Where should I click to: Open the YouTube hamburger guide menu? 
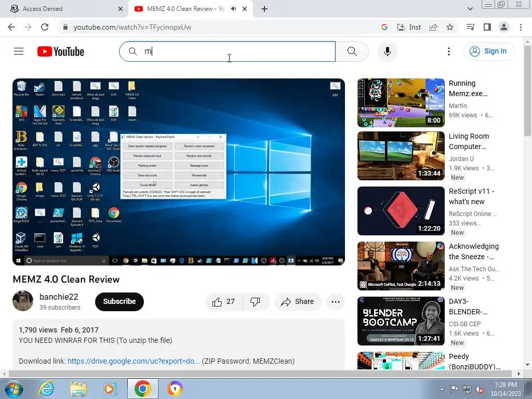click(19, 51)
